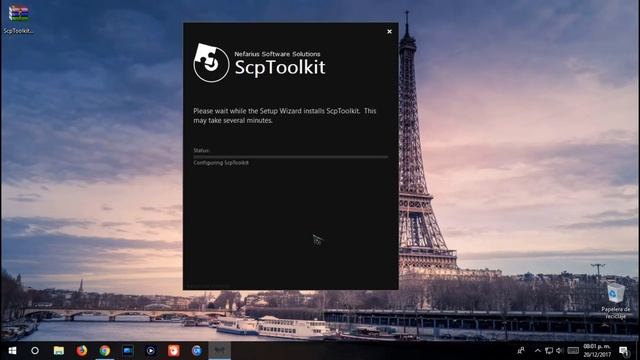
Task: Open the People icon in system tray
Action: click(521, 351)
